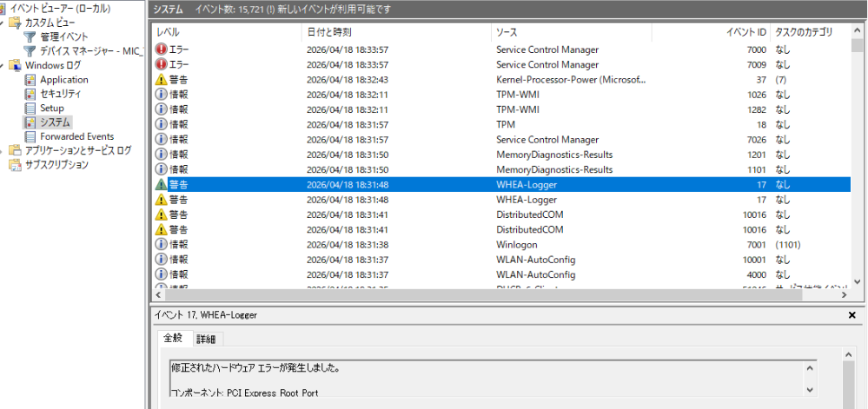Click the システム log icon in tree
This screenshot has height=409, width=868.
(30, 122)
